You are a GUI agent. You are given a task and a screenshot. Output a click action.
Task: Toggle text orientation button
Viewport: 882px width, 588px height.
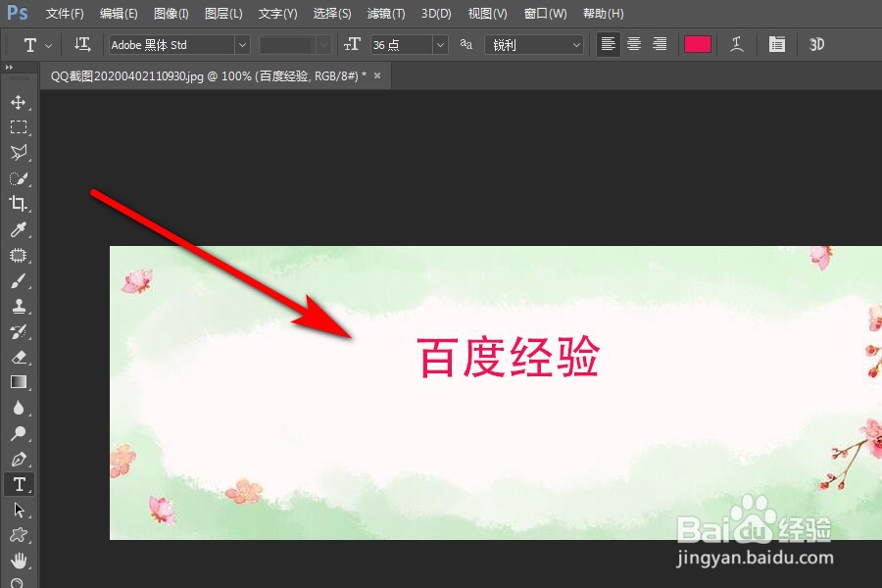point(82,44)
